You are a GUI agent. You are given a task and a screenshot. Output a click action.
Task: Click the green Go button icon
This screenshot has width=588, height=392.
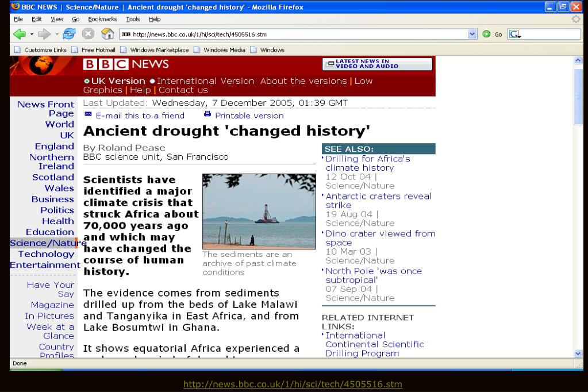point(486,34)
